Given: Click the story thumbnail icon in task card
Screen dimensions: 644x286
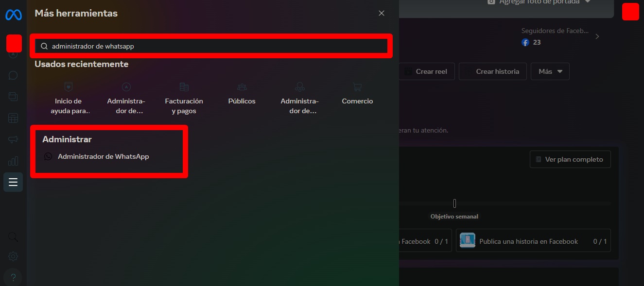Looking at the screenshot, I should point(468,240).
